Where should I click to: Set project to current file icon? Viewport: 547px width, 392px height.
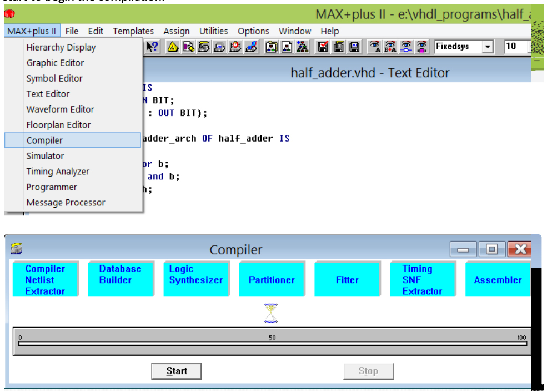pos(287,47)
